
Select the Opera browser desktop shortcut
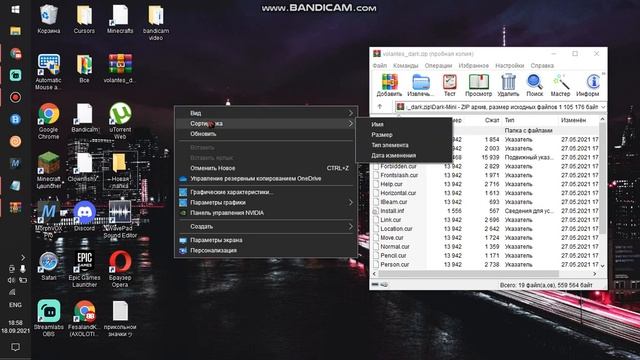click(120, 269)
